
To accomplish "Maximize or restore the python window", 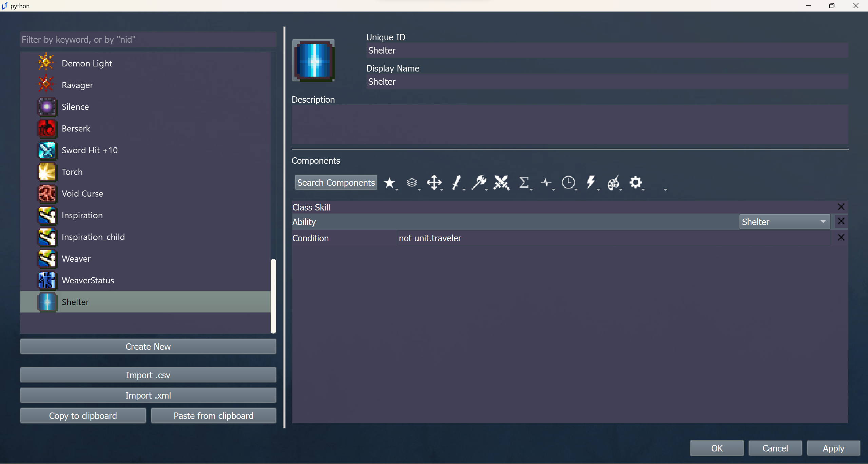I will coord(832,6).
